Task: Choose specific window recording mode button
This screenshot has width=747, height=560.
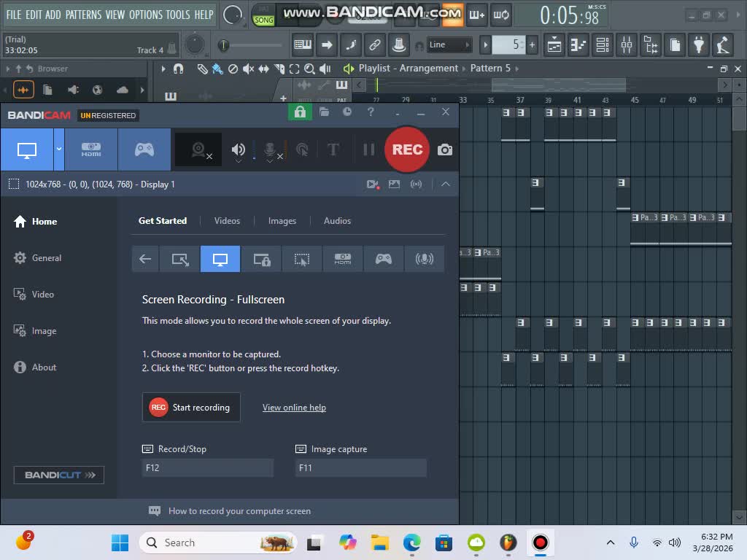Action: click(x=261, y=259)
